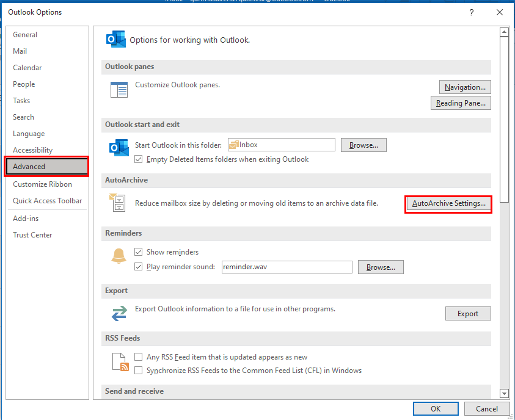This screenshot has width=515, height=420.
Task: Click the scrollbar down arrow
Action: coord(504,393)
